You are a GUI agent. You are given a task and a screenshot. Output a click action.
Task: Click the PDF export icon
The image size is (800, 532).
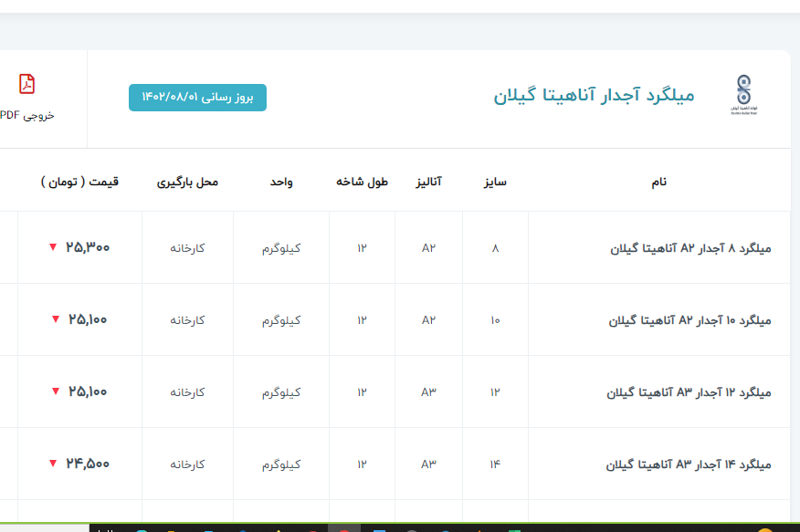27,84
